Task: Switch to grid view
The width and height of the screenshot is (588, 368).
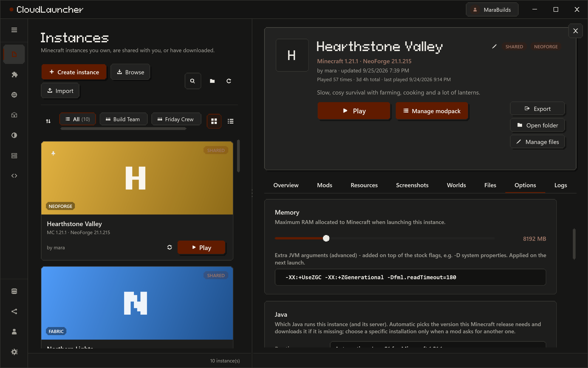Action: pyautogui.click(x=214, y=121)
